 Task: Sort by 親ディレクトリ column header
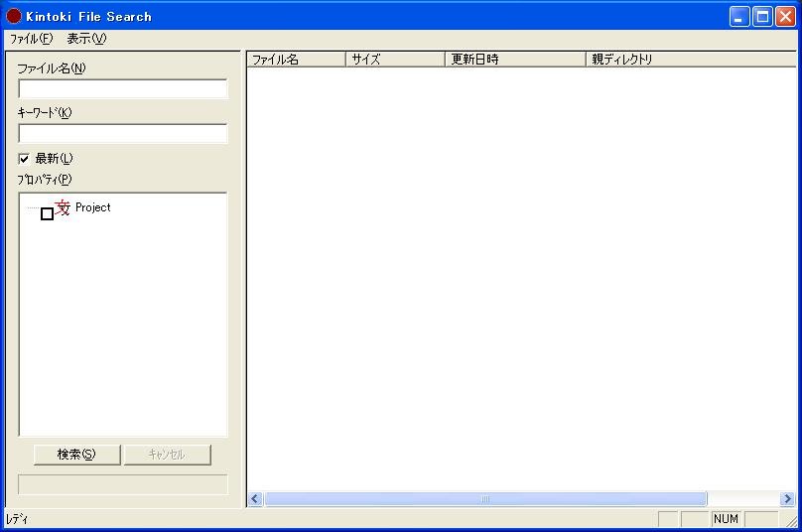691,60
